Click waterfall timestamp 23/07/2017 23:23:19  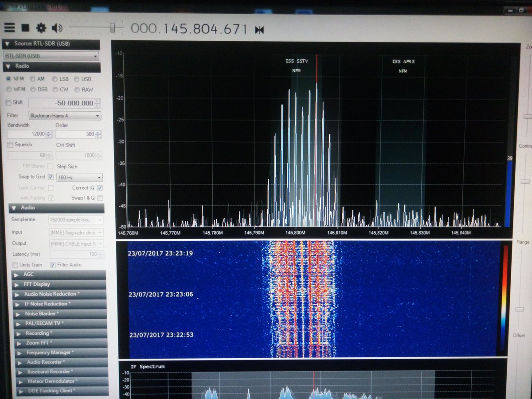coord(160,253)
